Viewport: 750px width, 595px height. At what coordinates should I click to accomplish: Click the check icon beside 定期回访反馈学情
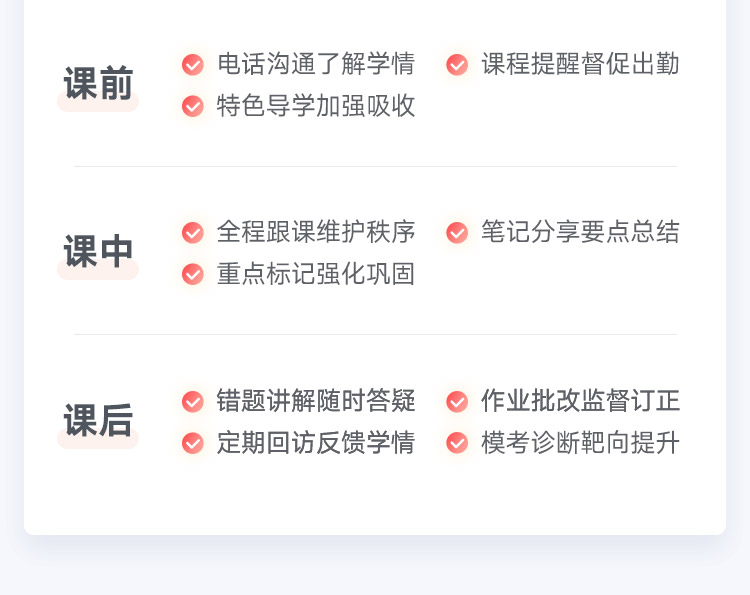(x=193, y=443)
